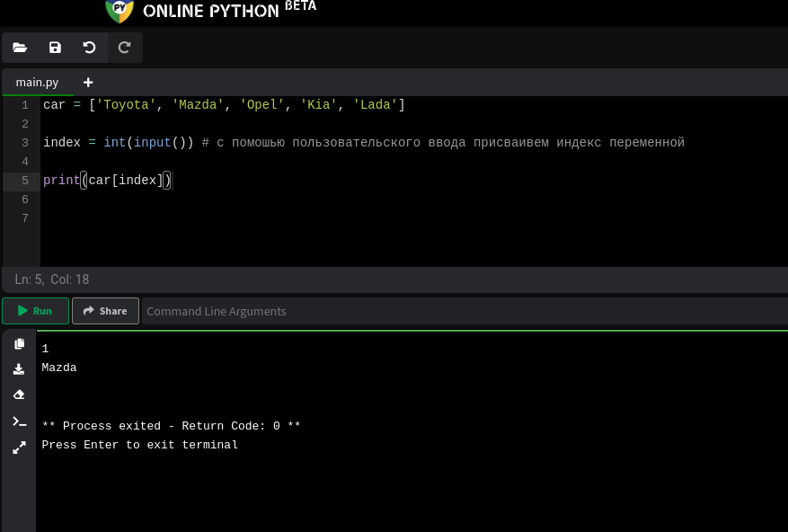Click Press Enter to exit terminal text
This screenshot has width=788, height=532.
point(139,445)
